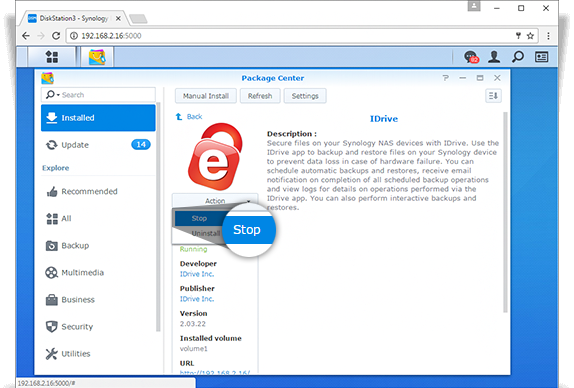The width and height of the screenshot is (574, 388).
Task: Click the package URL link
Action: pyautogui.click(x=215, y=372)
